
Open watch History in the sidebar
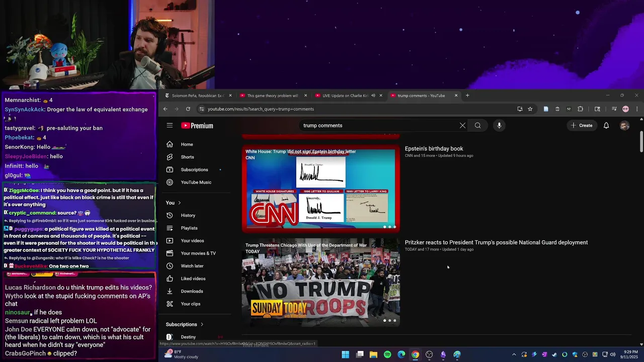195,215
